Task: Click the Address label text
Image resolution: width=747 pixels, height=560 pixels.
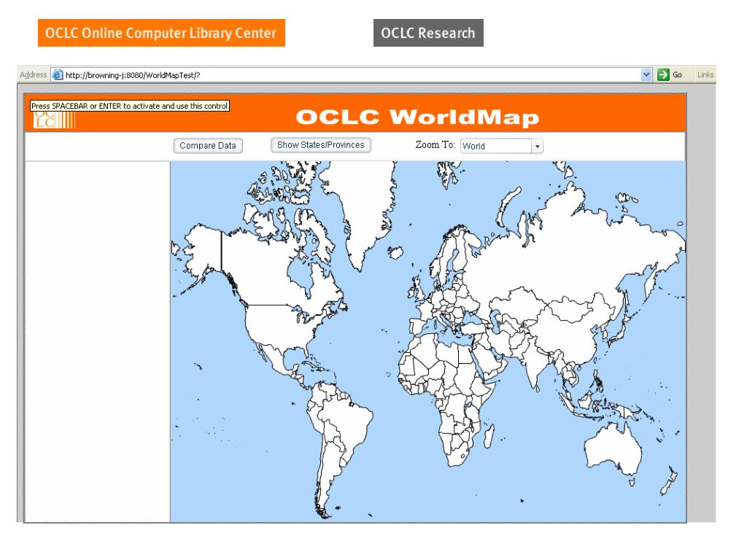Action: (x=34, y=75)
